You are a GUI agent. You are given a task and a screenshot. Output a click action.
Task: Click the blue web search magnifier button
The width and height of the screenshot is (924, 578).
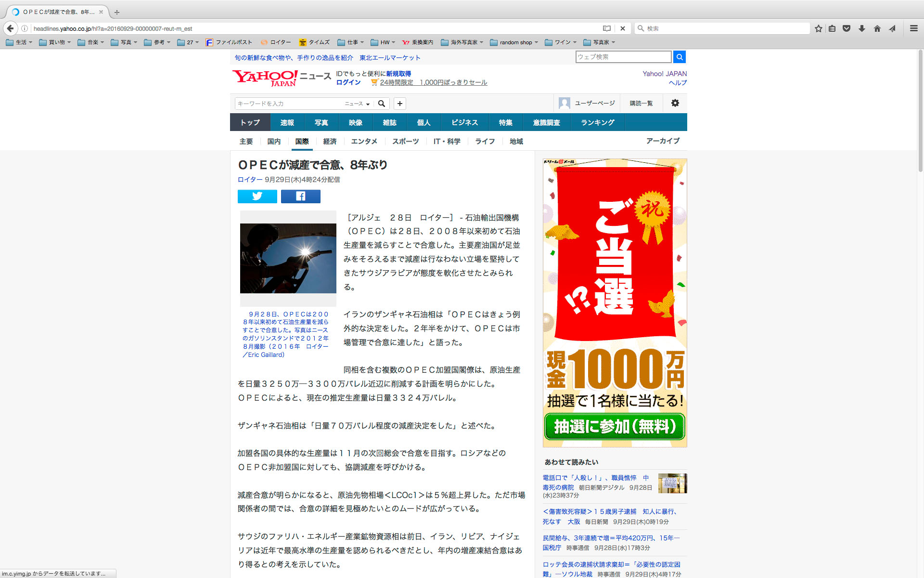(x=679, y=57)
